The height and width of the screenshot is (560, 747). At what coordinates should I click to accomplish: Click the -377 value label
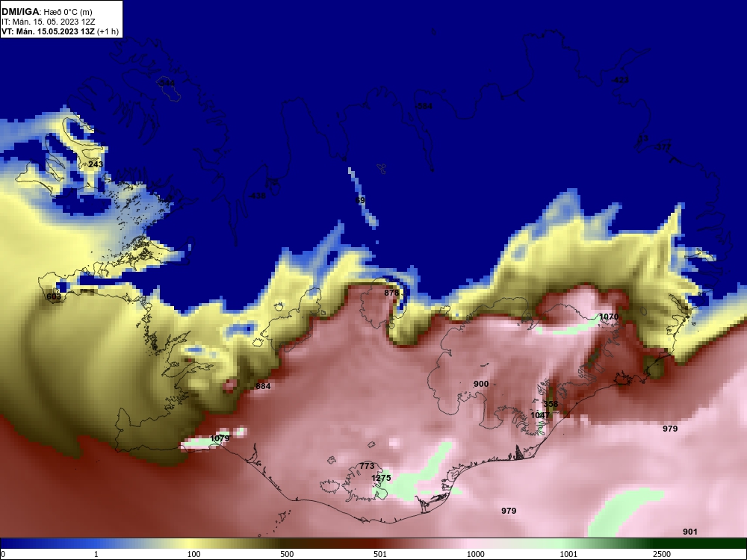pos(662,147)
